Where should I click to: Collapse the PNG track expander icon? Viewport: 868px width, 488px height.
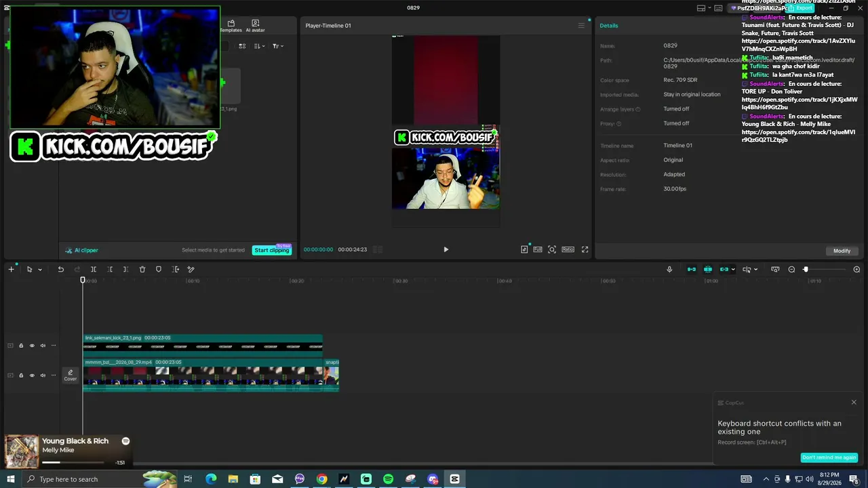(10, 346)
